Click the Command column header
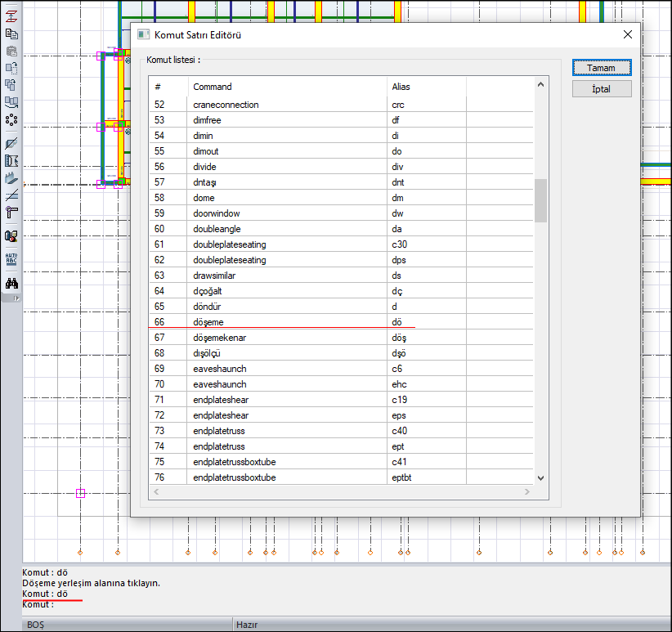Viewport: 672px width, 632px height. click(x=213, y=87)
